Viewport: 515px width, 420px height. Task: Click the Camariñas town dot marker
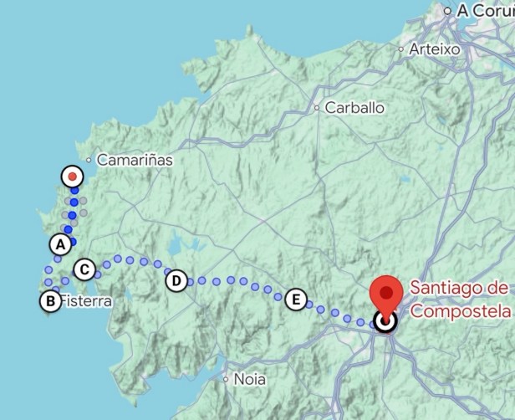pyautogui.click(x=89, y=160)
